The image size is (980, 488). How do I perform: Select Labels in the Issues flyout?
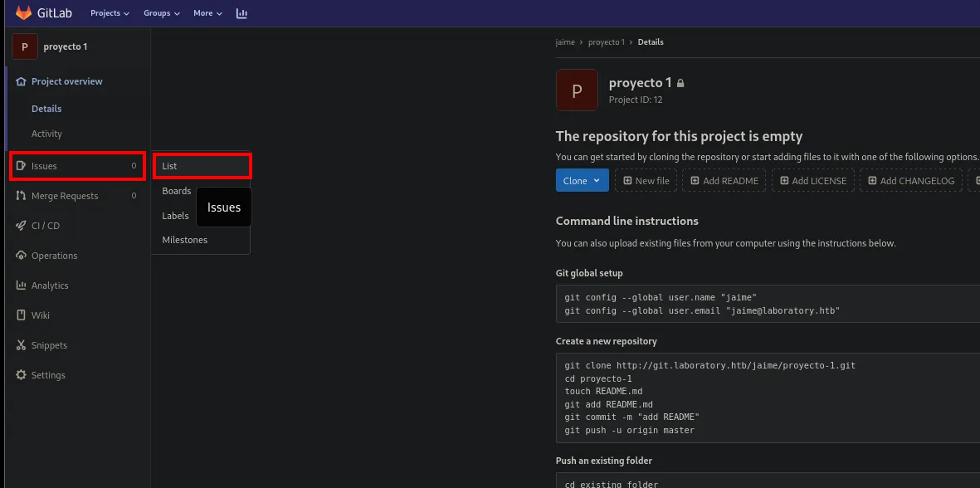tap(175, 216)
